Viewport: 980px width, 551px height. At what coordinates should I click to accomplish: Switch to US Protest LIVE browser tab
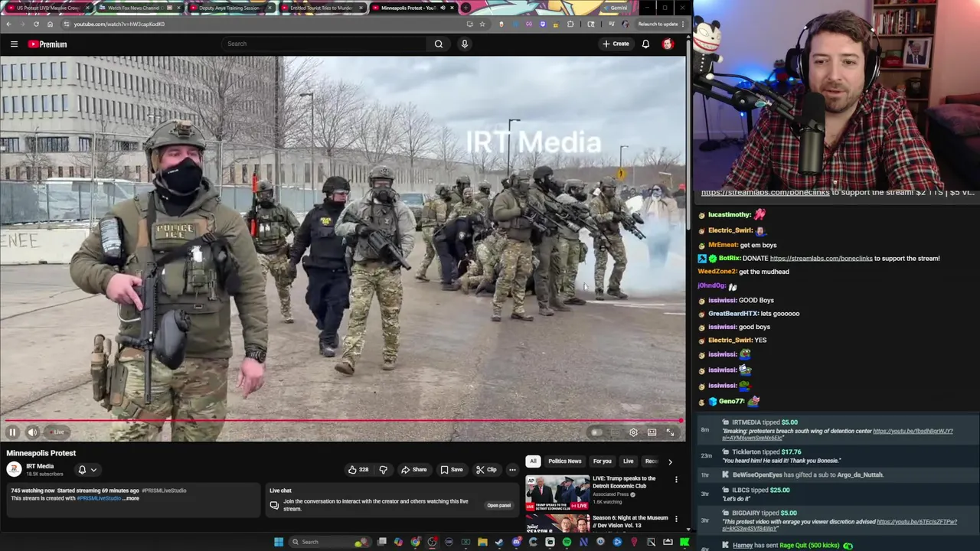pos(47,8)
